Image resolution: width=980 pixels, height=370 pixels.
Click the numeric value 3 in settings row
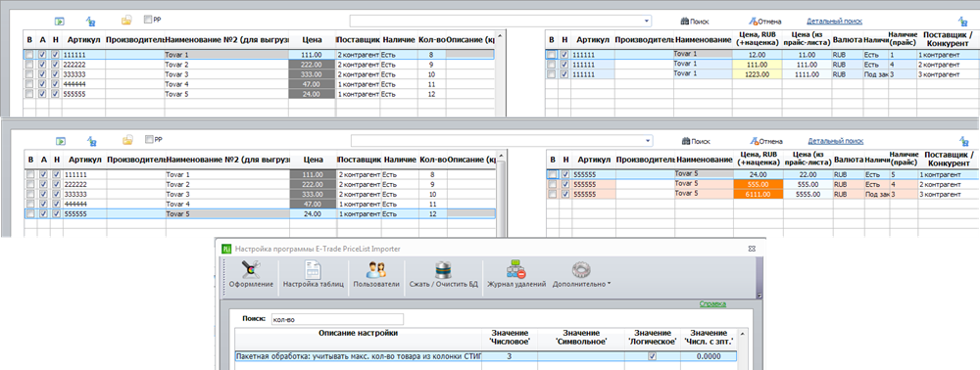coord(510,357)
